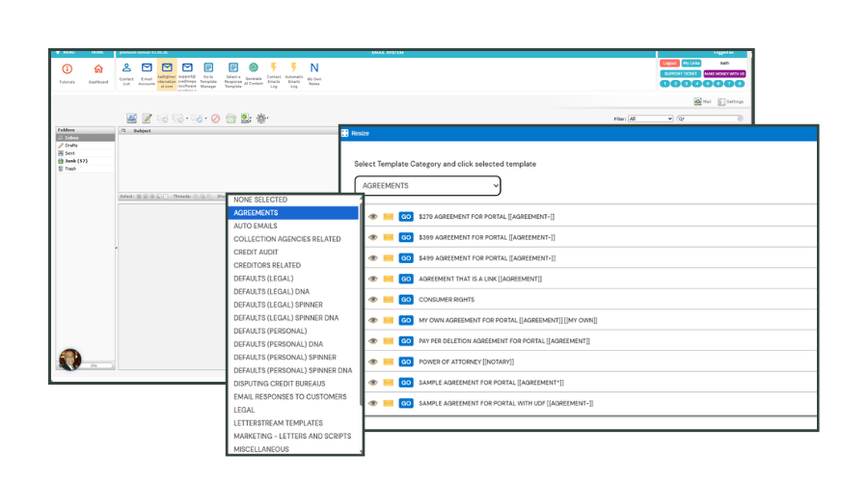Click GO for Sample Agreement For Portal [[AGREEMENT*]]

click(406, 383)
